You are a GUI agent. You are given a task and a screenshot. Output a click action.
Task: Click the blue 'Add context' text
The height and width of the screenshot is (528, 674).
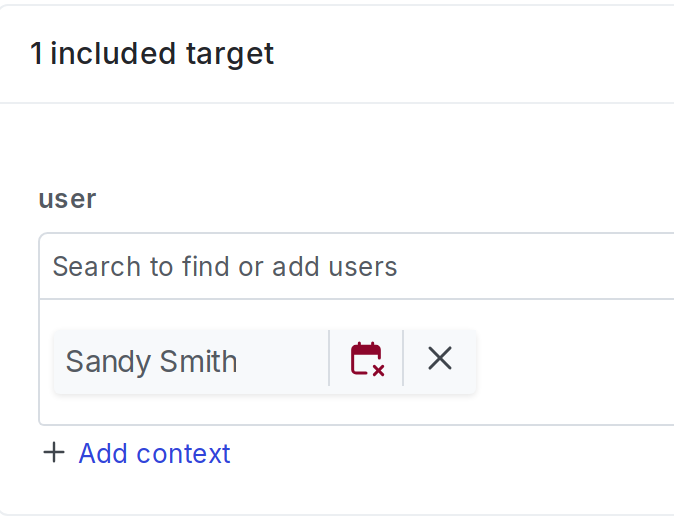click(x=154, y=453)
